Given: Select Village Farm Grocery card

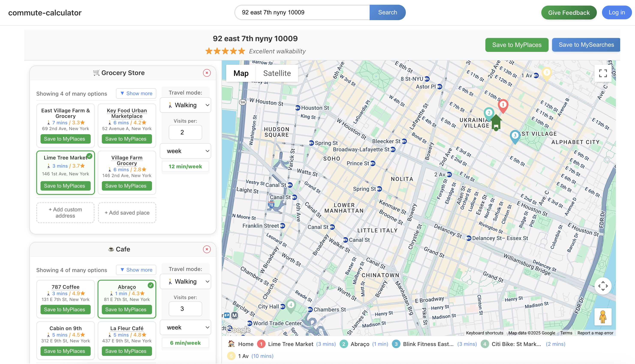Looking at the screenshot, I should 127,173.
